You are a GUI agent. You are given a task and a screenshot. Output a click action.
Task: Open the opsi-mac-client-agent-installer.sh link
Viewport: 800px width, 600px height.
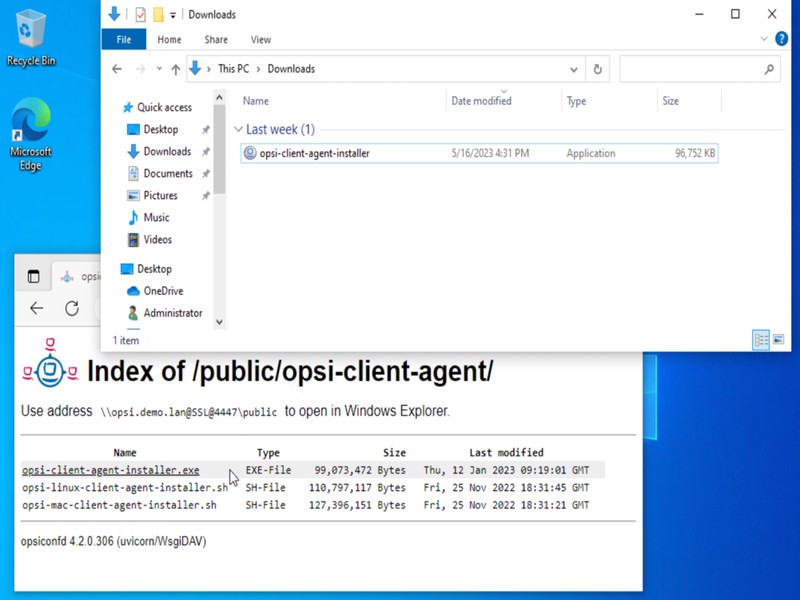(118, 504)
